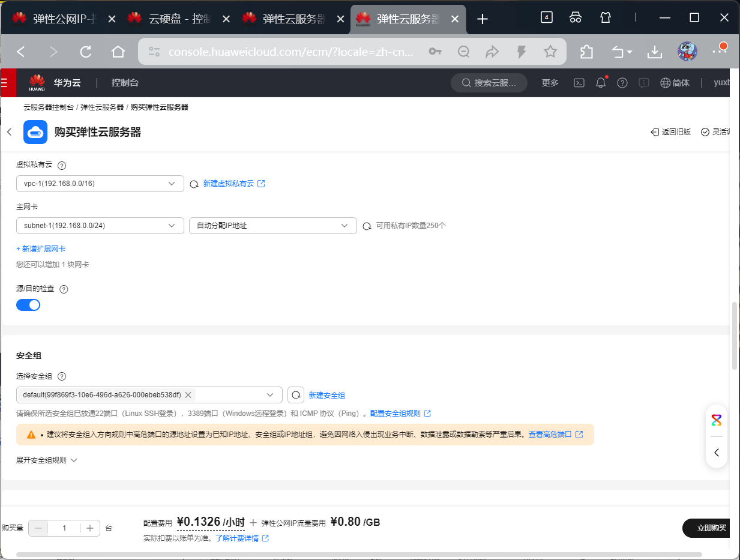The height and width of the screenshot is (560, 740).
Task: Open the 新建安全组 link
Action: click(x=327, y=396)
